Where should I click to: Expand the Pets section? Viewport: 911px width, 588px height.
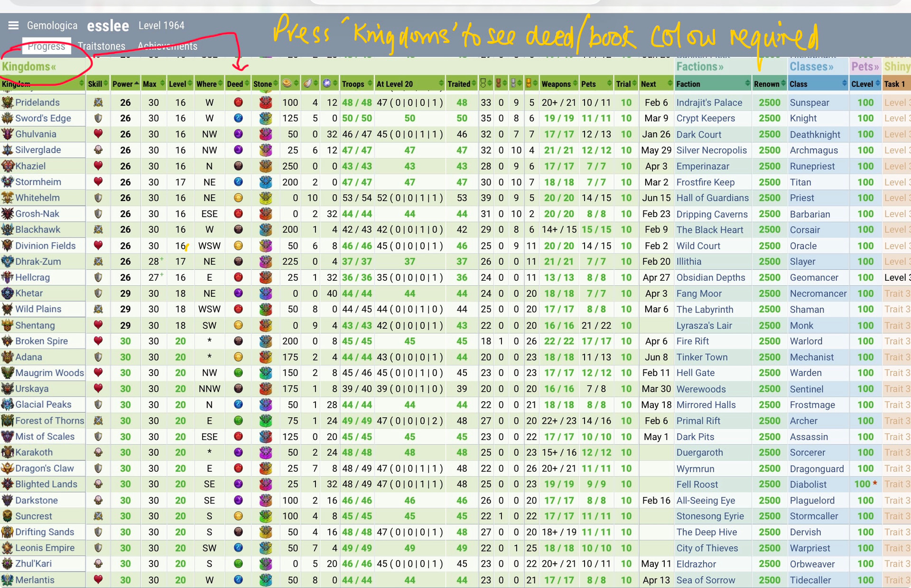click(x=865, y=66)
